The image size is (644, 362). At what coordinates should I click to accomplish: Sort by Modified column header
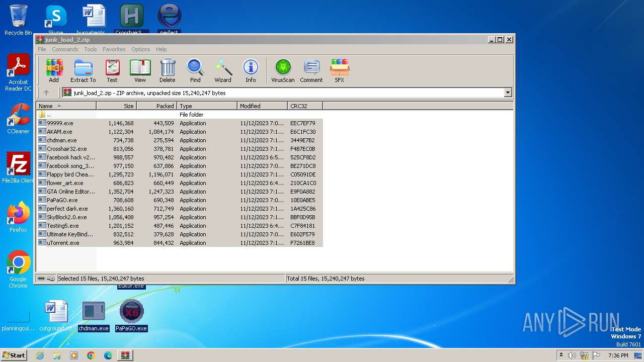tap(263, 106)
